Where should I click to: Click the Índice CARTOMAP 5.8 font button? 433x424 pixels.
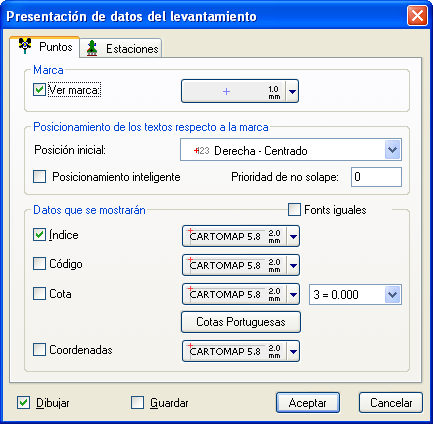(x=235, y=236)
